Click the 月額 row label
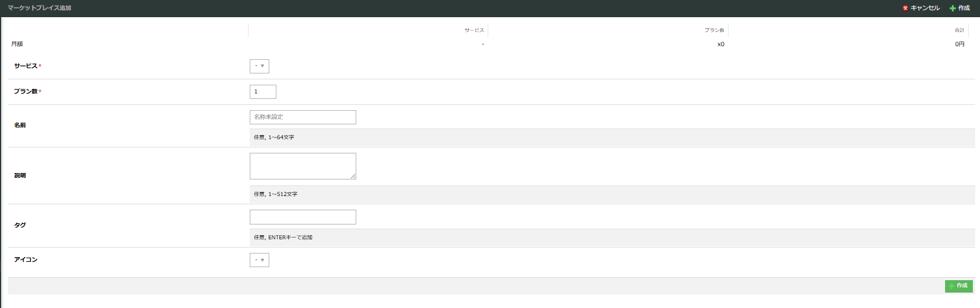 point(17,44)
